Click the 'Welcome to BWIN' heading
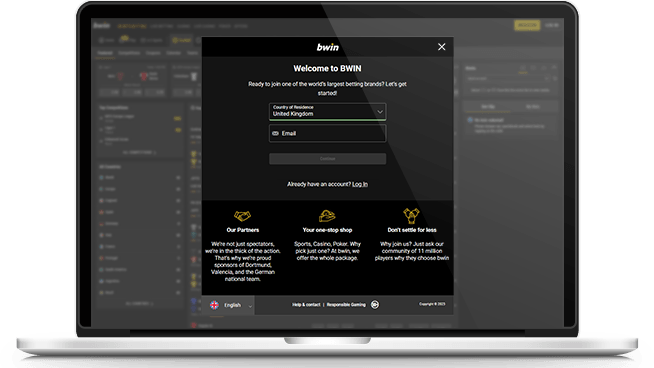The height and width of the screenshot is (368, 654). pos(327,68)
